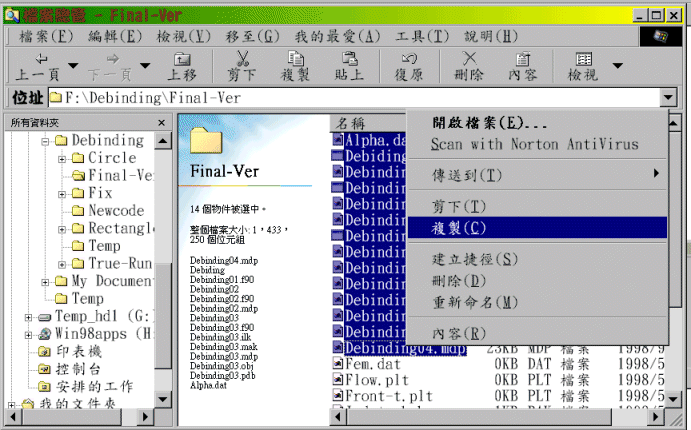Close the 所有資料夾 folder pane
Viewport: 691px width, 430px height.
(x=162, y=122)
